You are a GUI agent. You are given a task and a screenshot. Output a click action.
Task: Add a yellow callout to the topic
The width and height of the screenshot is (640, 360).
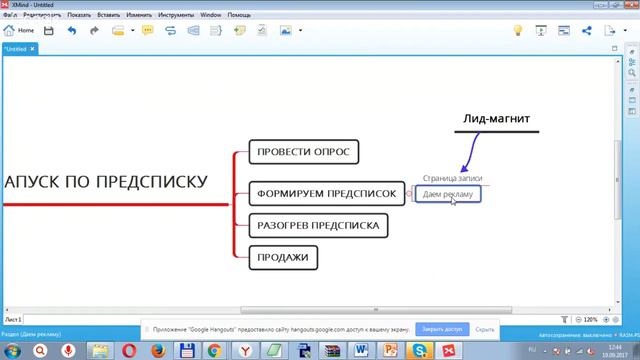click(148, 31)
